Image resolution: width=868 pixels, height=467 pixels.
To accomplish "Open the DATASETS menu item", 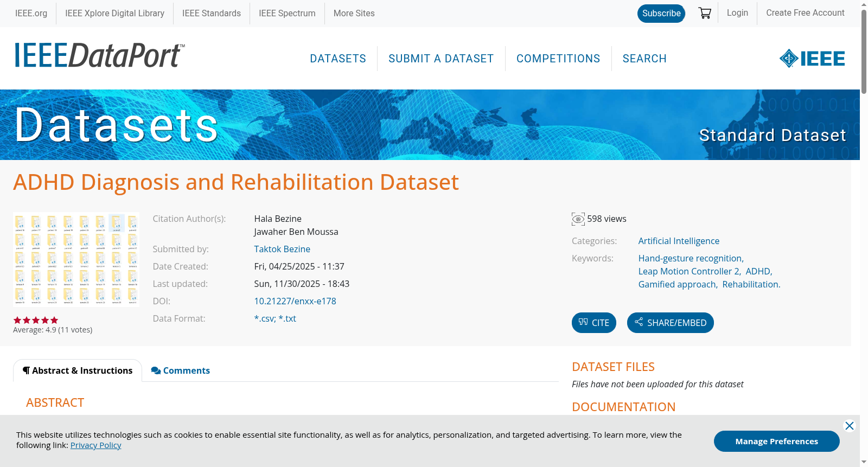I will point(338,59).
